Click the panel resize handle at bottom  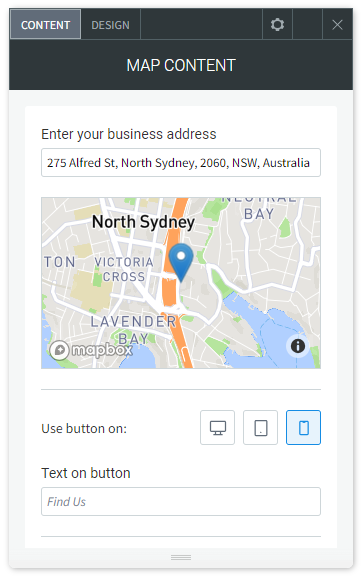click(x=181, y=557)
